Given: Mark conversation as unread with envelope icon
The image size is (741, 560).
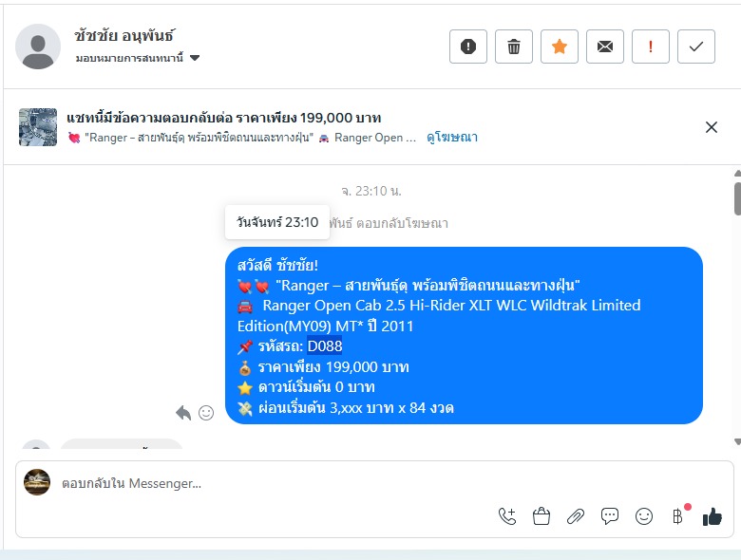Looking at the screenshot, I should click(x=605, y=47).
